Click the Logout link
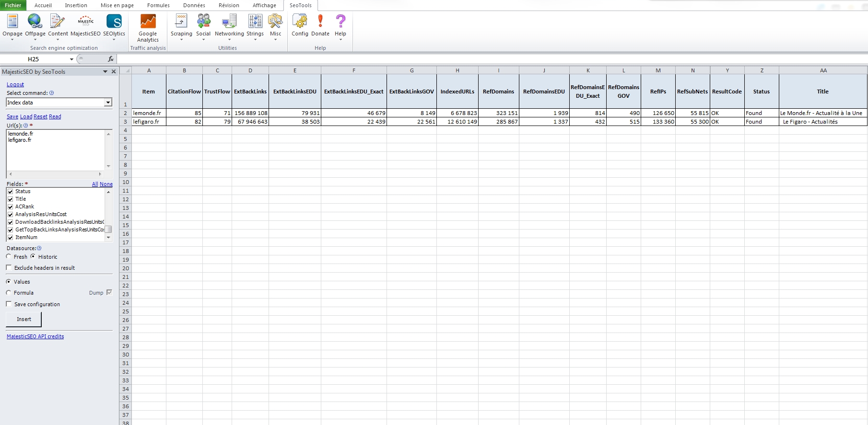The image size is (868, 425). (15, 84)
